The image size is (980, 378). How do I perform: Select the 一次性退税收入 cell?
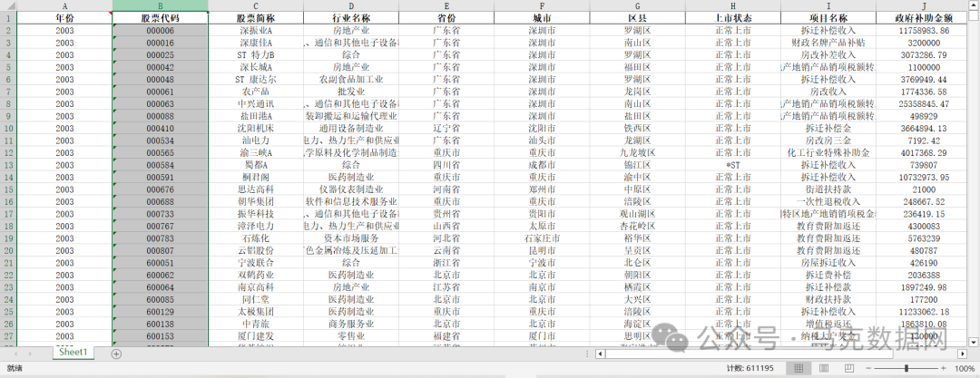pos(828,202)
